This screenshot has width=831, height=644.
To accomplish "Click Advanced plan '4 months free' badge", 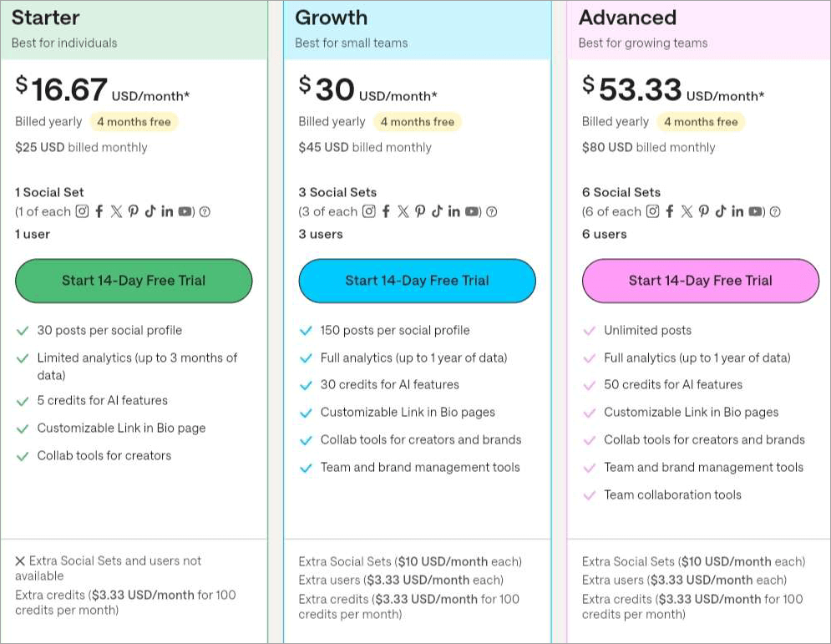I will [701, 122].
